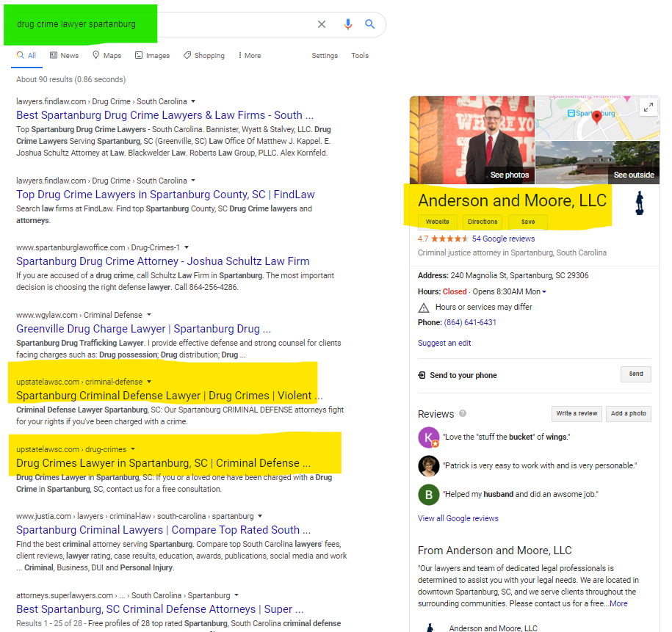Image resolution: width=672 pixels, height=632 pixels.
Task: Expand dropdown arrow beside superlawyers.com URL
Action: (236, 595)
